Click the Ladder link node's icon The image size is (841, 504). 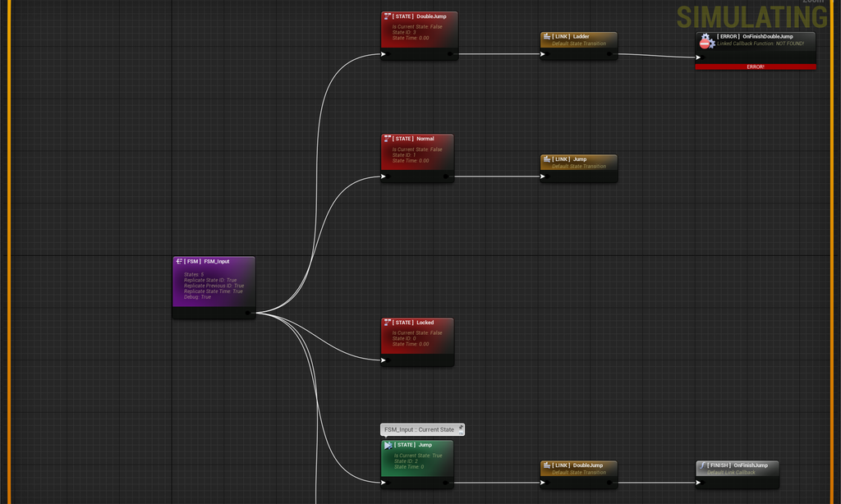tap(546, 36)
